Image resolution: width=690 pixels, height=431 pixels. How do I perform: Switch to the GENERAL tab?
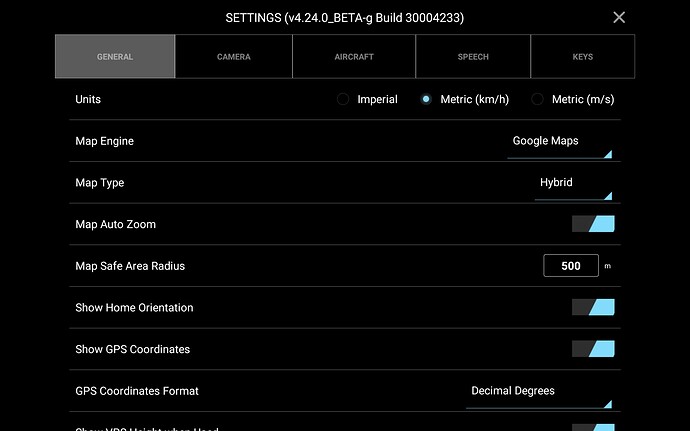pos(115,56)
